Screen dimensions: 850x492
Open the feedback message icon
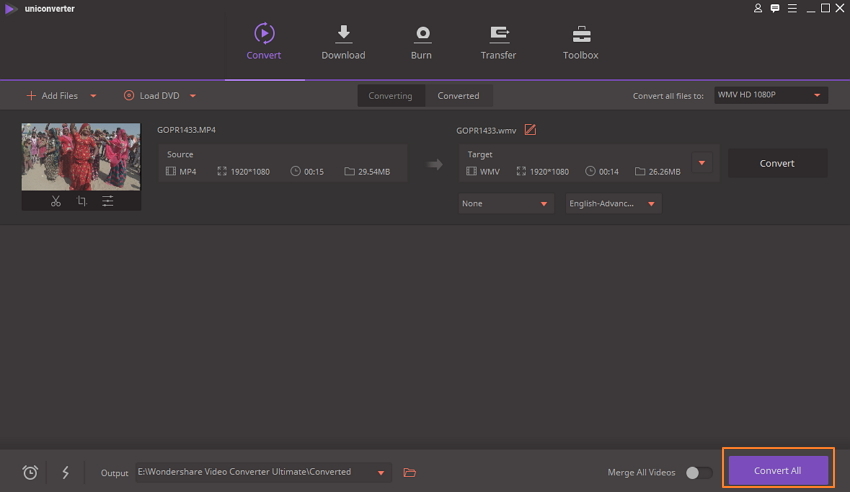click(775, 8)
